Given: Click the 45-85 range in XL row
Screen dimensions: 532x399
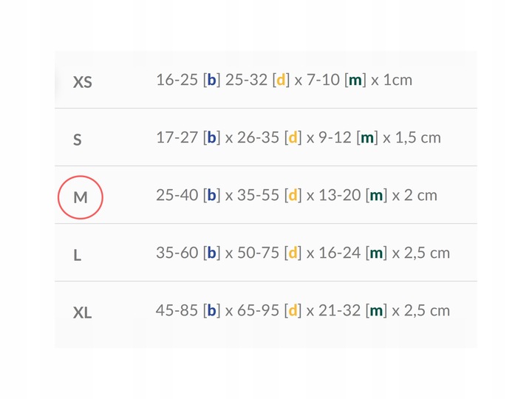Looking at the screenshot, I should (x=177, y=310).
